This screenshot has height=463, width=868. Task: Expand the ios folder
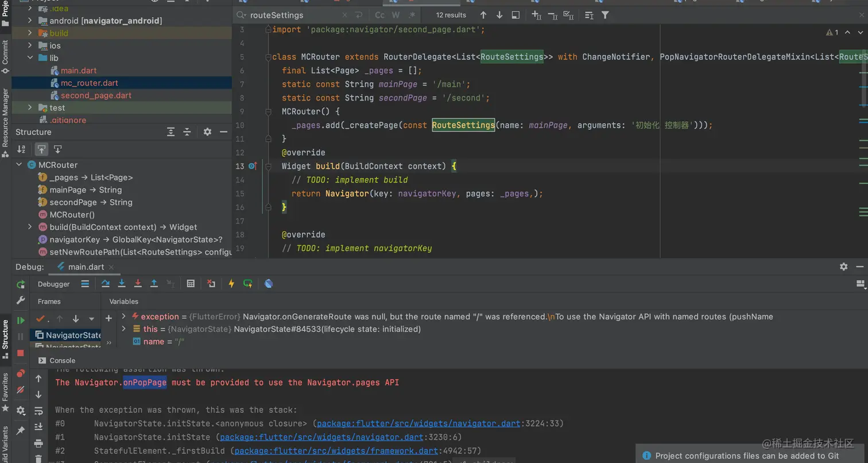30,45
